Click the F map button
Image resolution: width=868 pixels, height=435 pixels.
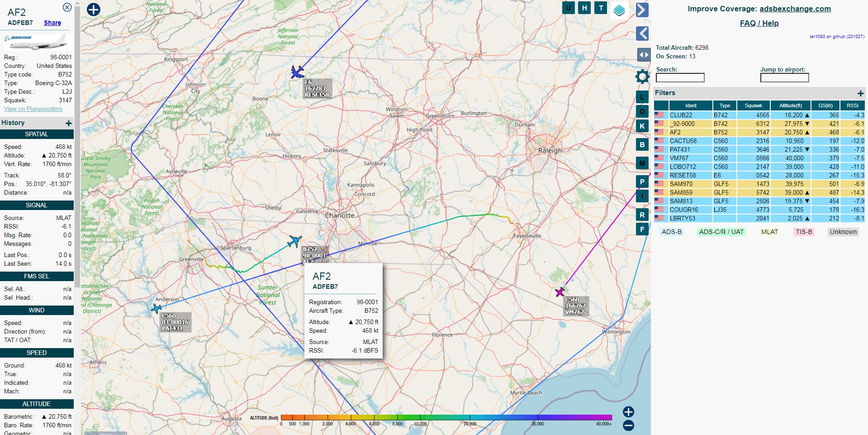coord(642,229)
